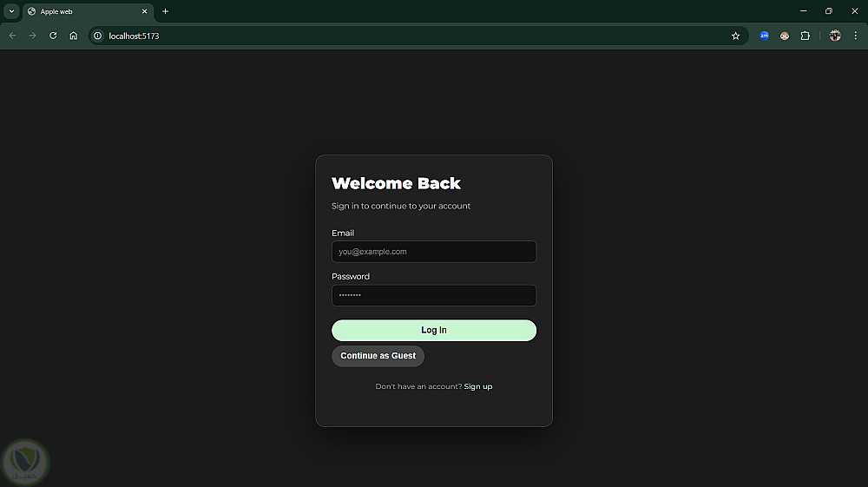This screenshot has width=868, height=487.
Task: Click the browser back arrow
Action: coord(12,36)
